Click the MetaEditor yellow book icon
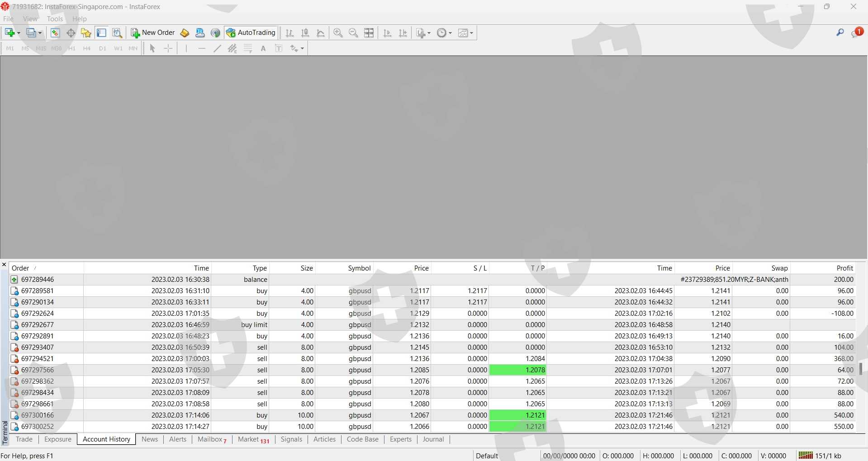Image resolution: width=868 pixels, height=461 pixels. click(185, 33)
